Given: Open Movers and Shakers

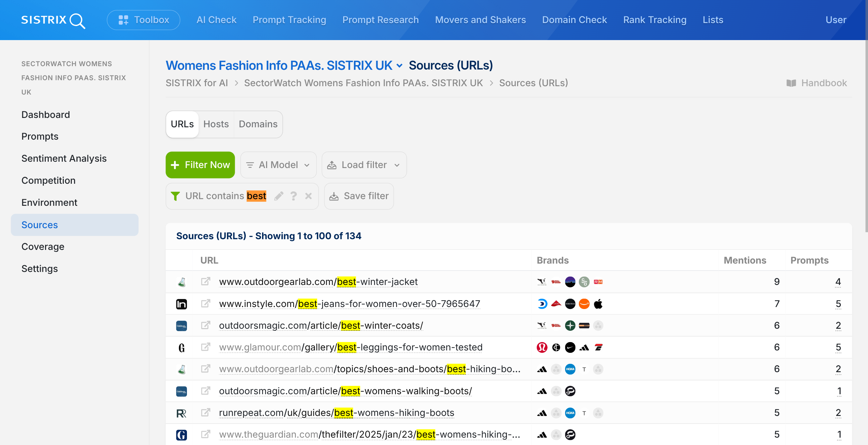Looking at the screenshot, I should click(480, 20).
